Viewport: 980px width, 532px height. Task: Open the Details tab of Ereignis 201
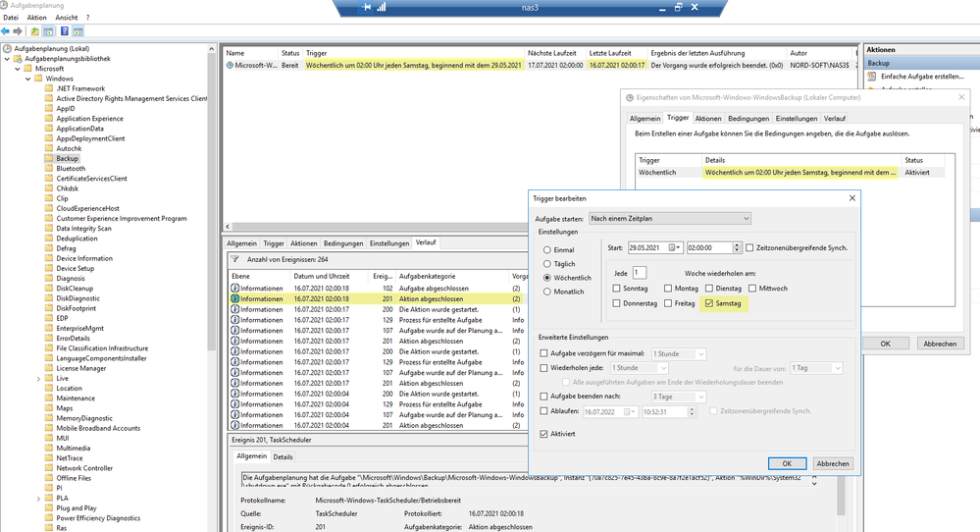point(283,457)
